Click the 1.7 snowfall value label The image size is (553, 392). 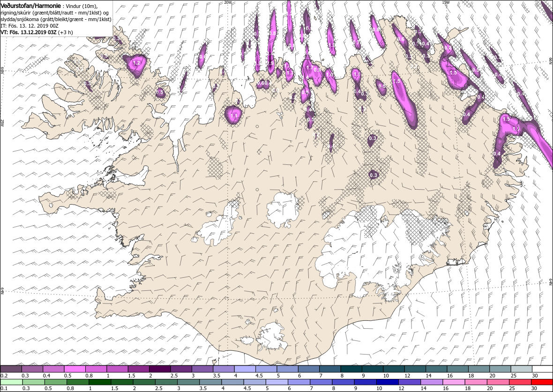pos(310,67)
